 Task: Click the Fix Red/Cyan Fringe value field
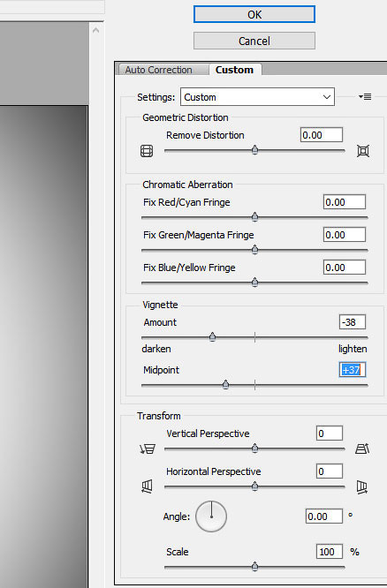pos(345,202)
